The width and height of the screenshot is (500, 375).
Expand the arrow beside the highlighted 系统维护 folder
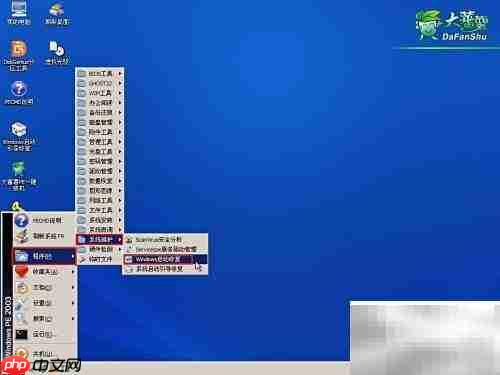click(120, 239)
